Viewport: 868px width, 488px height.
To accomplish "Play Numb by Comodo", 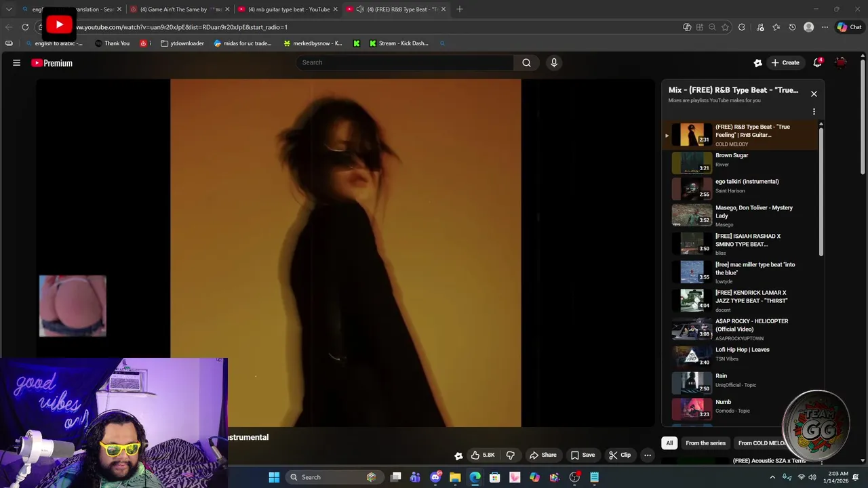I will point(739,409).
